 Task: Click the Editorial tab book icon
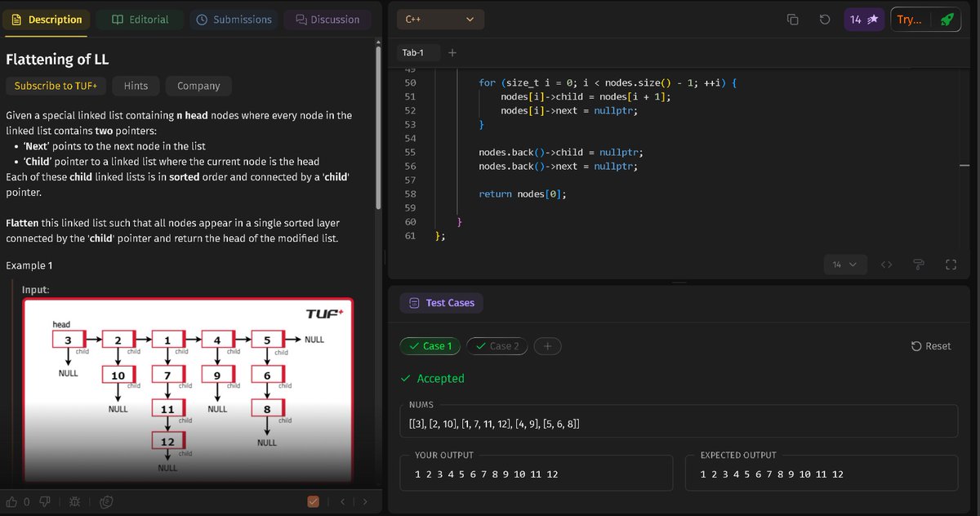point(118,20)
